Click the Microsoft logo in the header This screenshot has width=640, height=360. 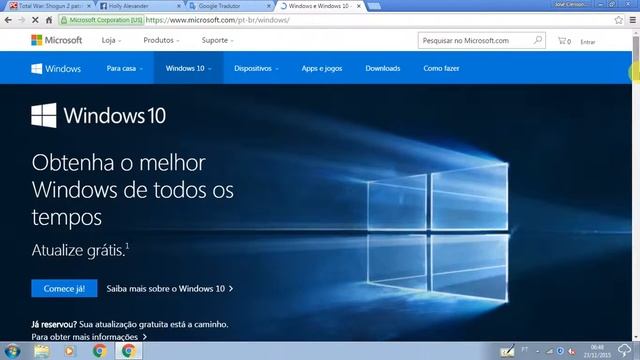point(57,40)
